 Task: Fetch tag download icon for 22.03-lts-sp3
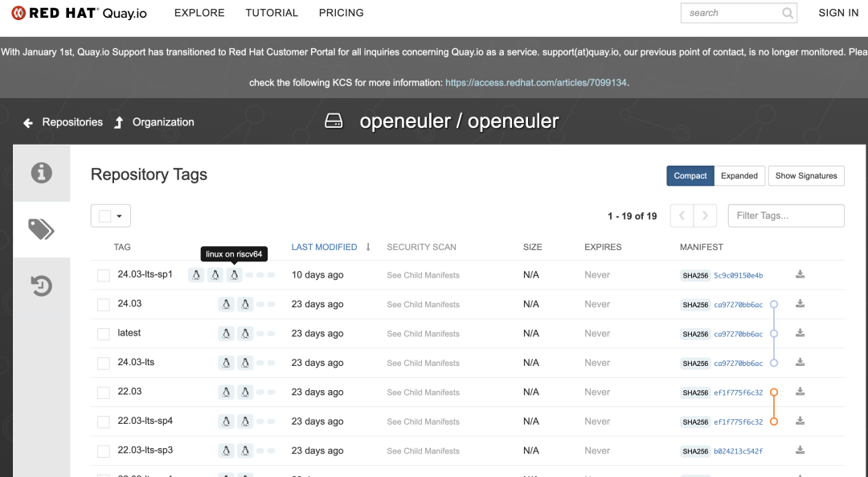pos(800,450)
